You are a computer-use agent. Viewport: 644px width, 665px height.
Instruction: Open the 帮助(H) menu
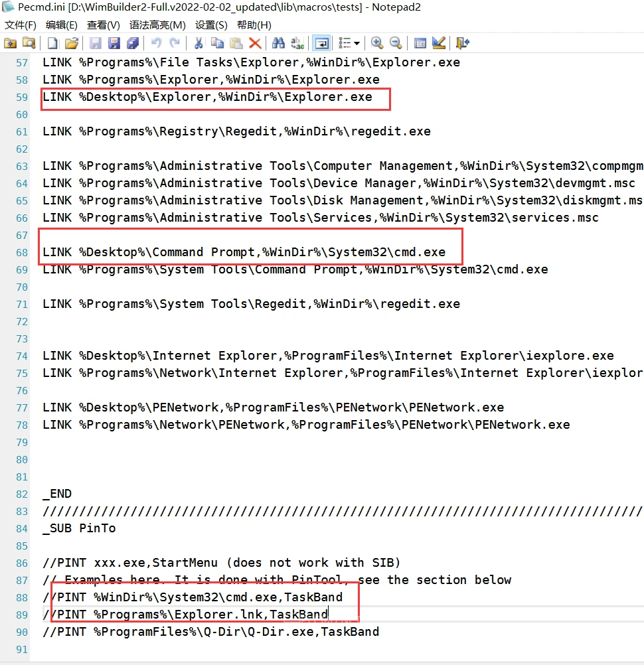pos(254,25)
